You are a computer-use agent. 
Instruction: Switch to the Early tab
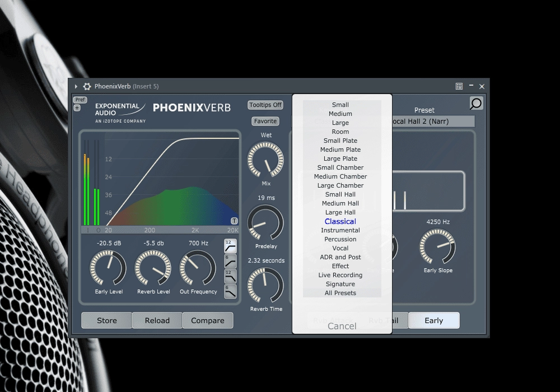coord(433,320)
